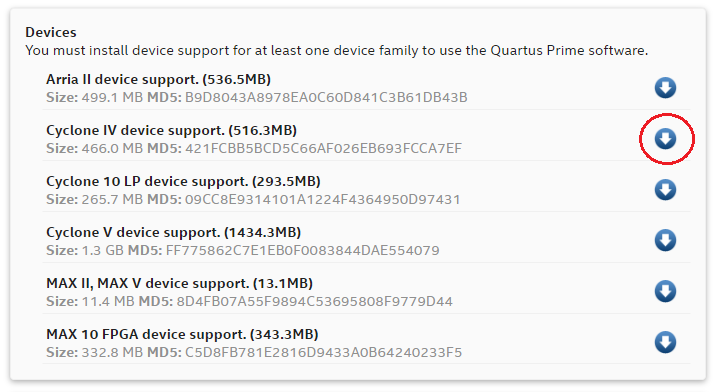The image size is (719, 392).
Task: Download Cyclone 10 LP device support
Action: (665, 189)
